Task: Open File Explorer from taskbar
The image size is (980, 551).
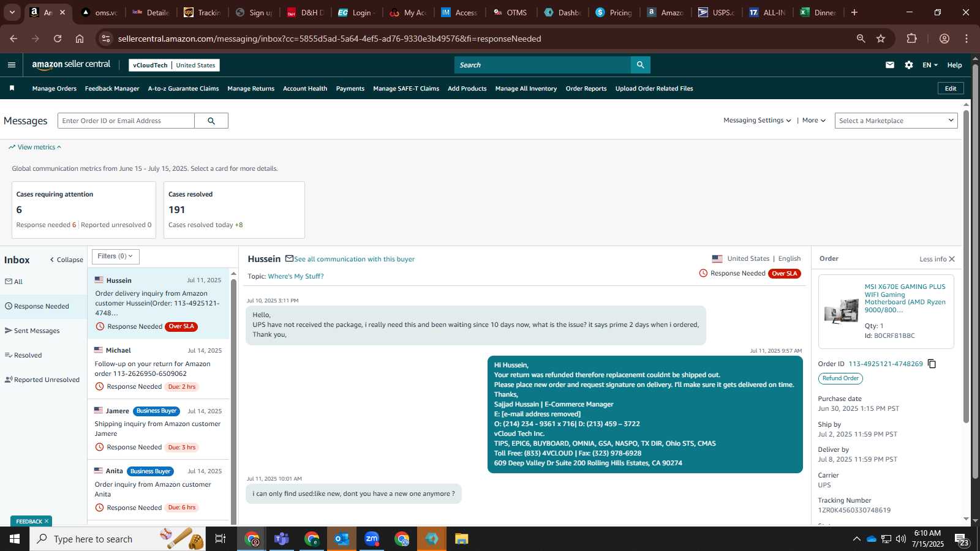Action: [461, 539]
